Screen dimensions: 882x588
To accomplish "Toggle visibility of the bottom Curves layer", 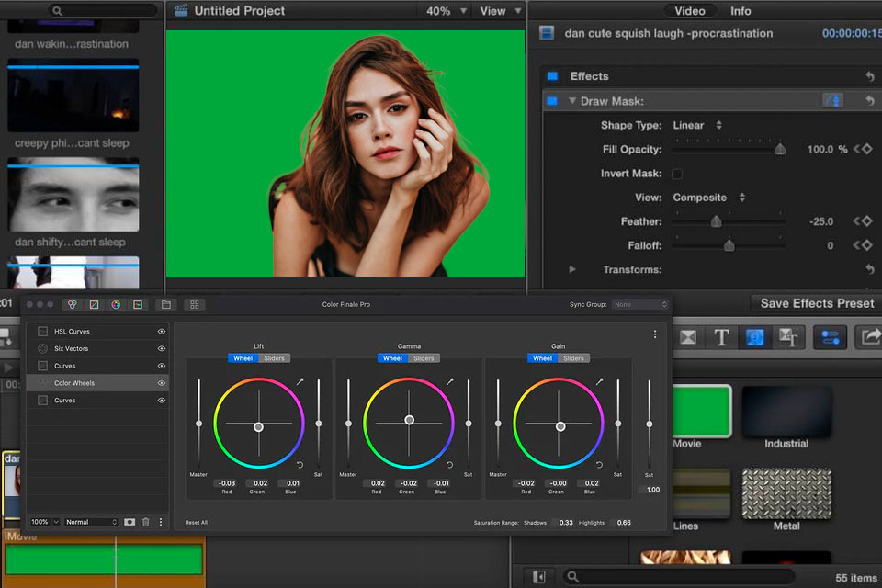I will tap(162, 401).
